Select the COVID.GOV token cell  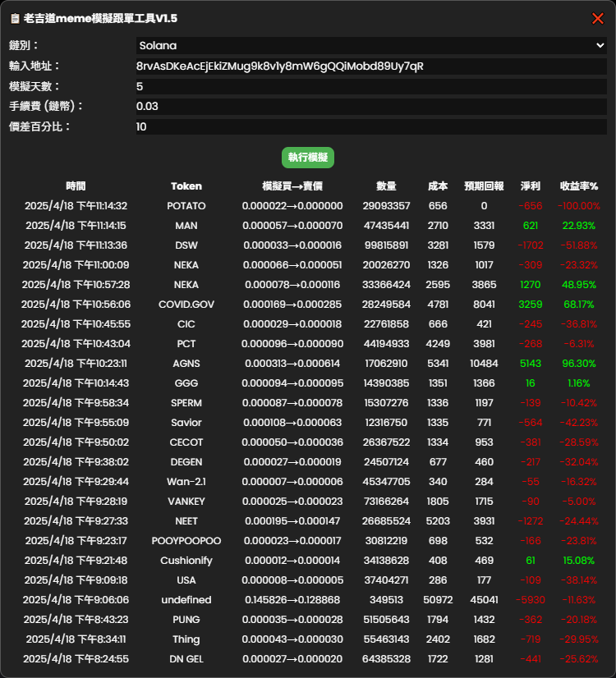point(186,305)
